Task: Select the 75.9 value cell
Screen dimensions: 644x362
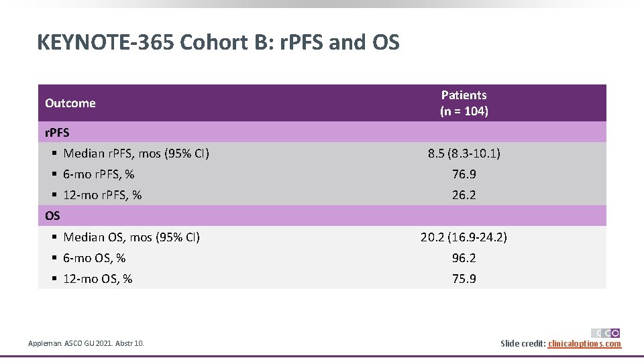Action: (464, 279)
